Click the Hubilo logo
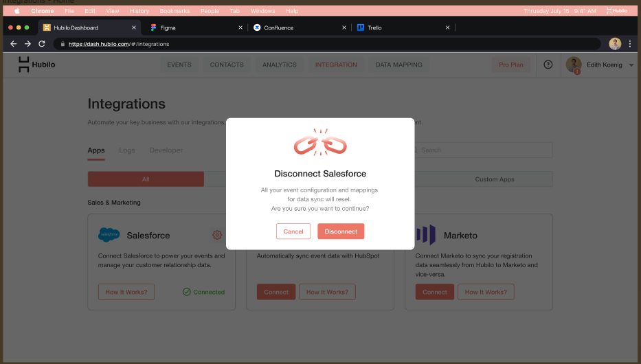641x364 pixels. (36, 65)
